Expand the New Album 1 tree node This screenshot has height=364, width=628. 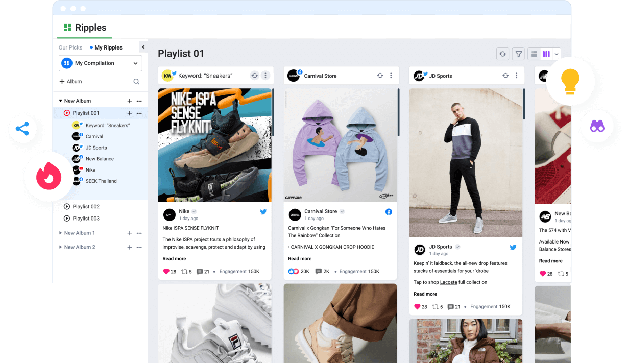tap(61, 233)
